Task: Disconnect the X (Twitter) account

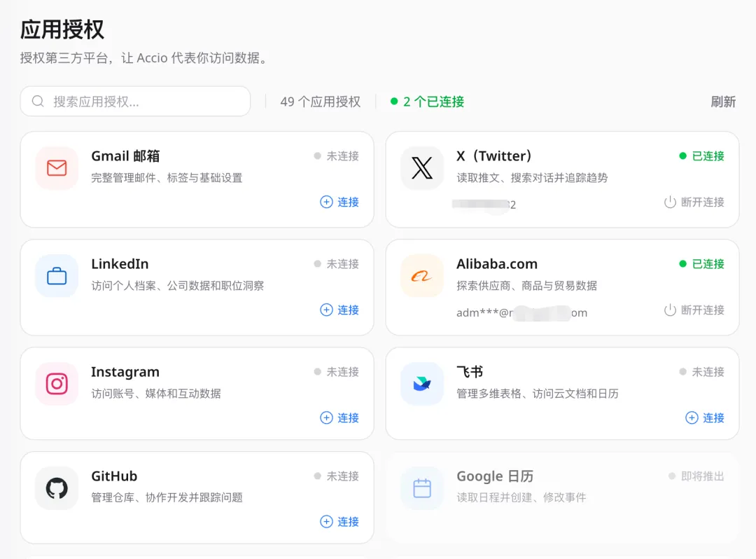Action: [x=694, y=202]
